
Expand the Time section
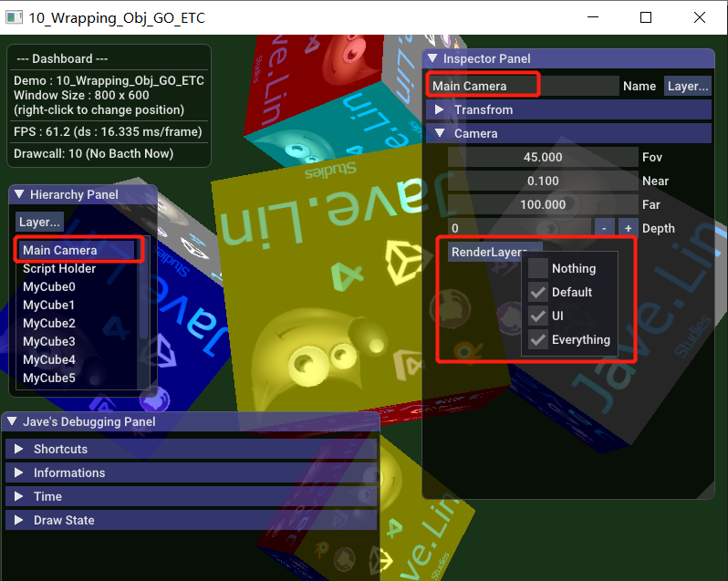click(x=191, y=496)
